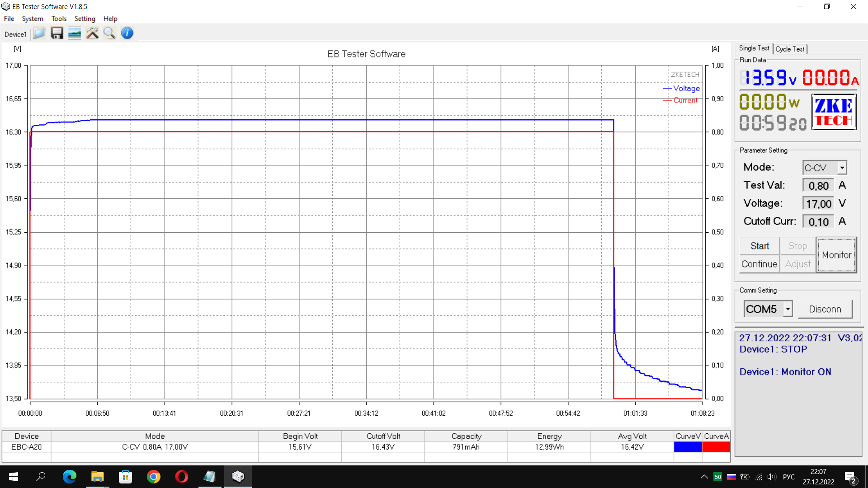Viewport: 868px width, 488px height.
Task: Show hidden system tray icons
Action: pos(704,477)
